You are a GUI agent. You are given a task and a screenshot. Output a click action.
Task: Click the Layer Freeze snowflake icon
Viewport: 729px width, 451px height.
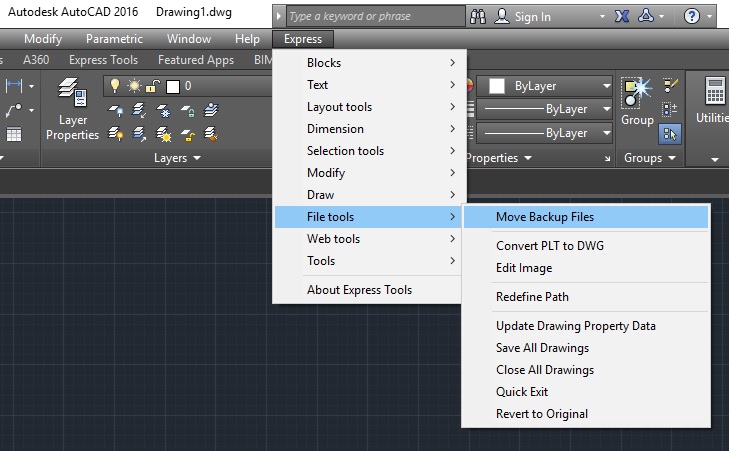click(163, 111)
